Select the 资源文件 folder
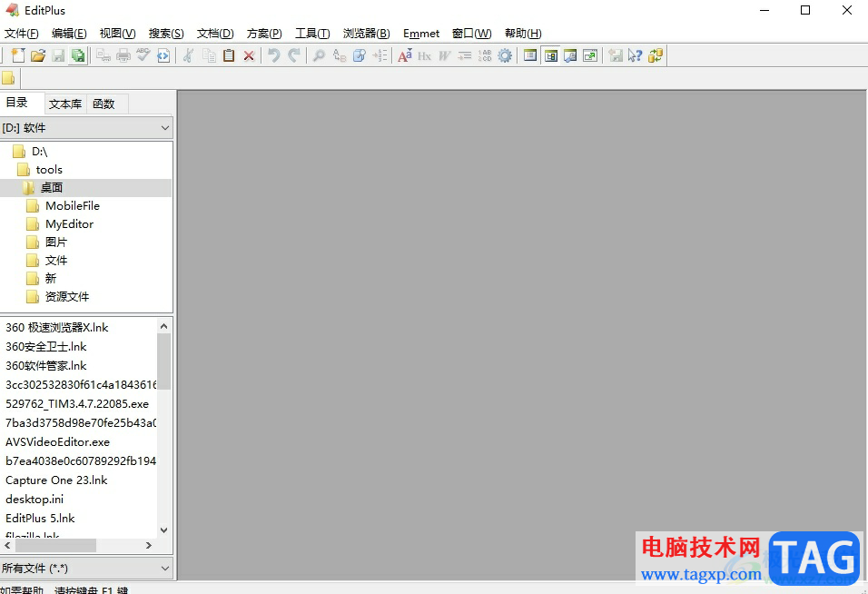 [x=67, y=297]
